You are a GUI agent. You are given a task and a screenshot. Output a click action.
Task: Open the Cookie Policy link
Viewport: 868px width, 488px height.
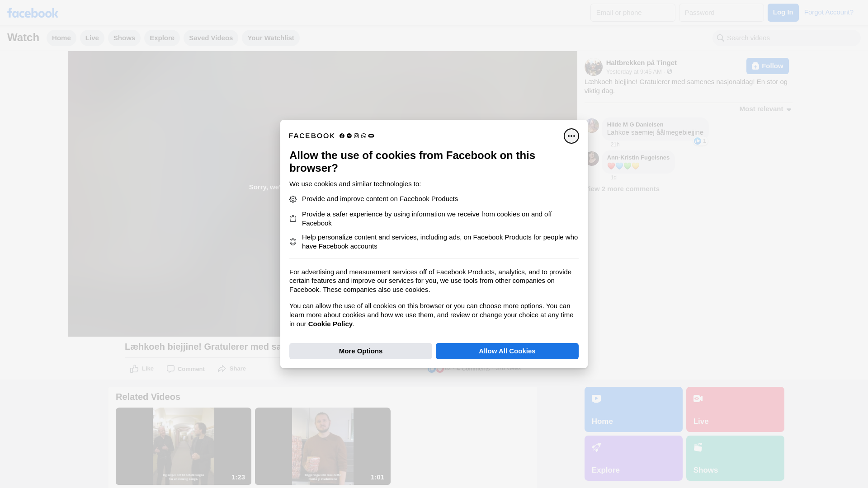click(x=330, y=324)
